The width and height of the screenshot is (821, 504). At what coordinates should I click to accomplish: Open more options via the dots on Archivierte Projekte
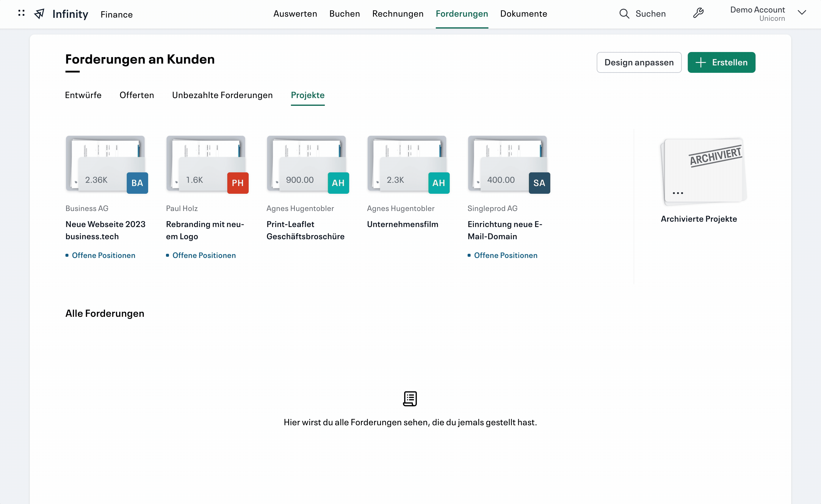(678, 193)
